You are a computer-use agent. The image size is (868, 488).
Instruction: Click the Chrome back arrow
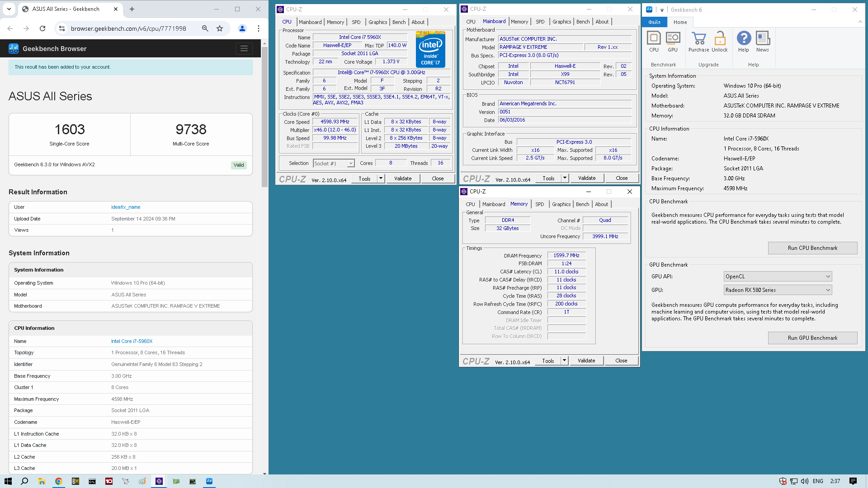click(x=10, y=28)
